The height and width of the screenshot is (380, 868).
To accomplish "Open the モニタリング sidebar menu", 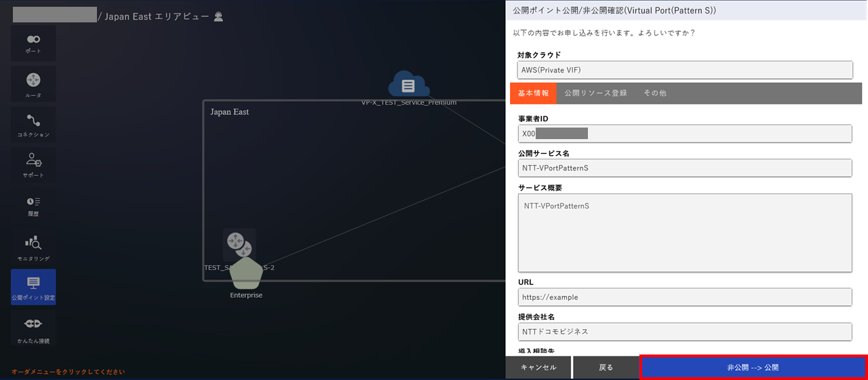I will (x=33, y=246).
